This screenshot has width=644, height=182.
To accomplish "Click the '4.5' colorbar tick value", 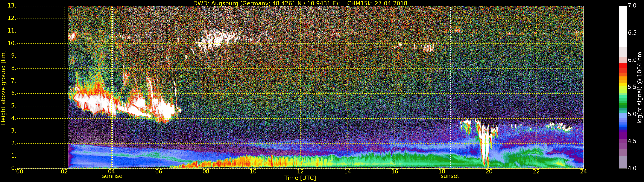I will (x=632, y=141).
